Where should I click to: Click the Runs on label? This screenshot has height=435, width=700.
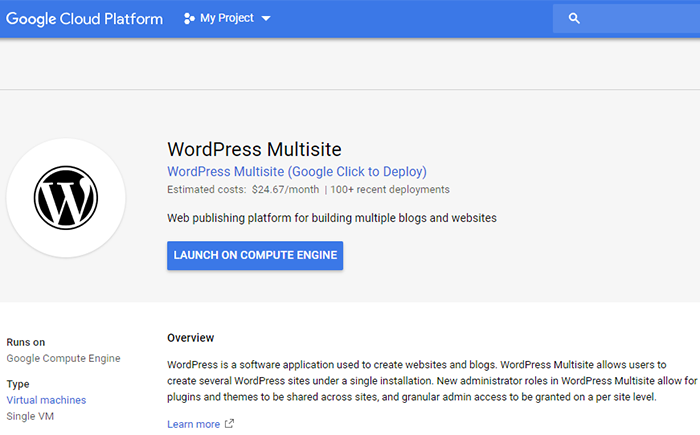pyautogui.click(x=26, y=342)
